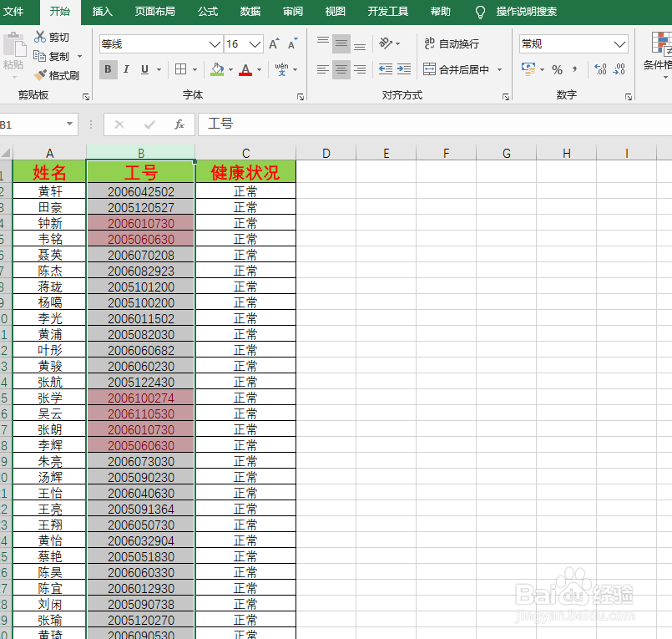Switch to the Developer (开发工具) tab
The width and height of the screenshot is (672, 639).
[388, 12]
